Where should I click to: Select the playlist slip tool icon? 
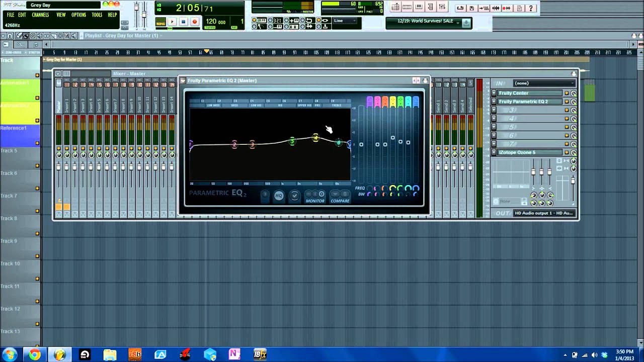(x=46, y=36)
